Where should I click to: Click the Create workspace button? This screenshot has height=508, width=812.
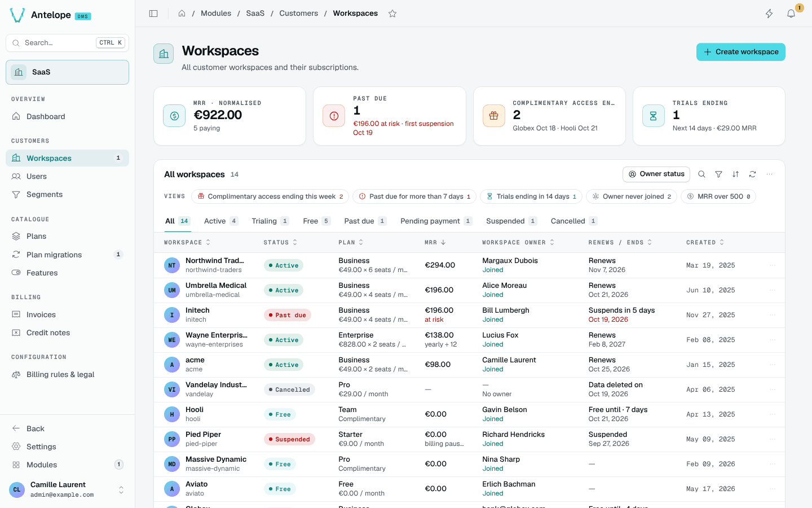[x=741, y=52]
